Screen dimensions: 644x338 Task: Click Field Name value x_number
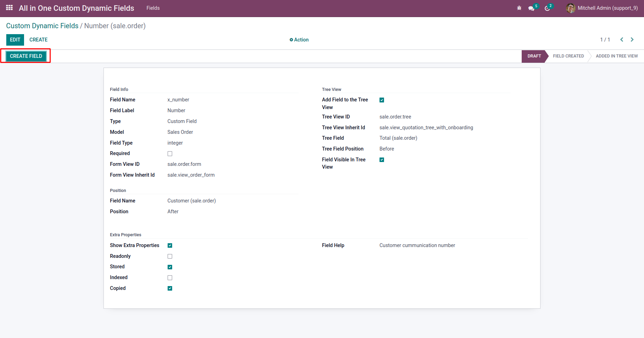178,100
